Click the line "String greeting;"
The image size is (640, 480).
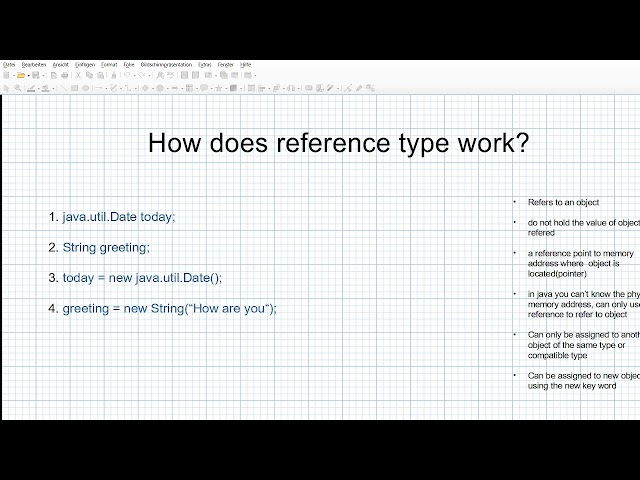pos(106,248)
